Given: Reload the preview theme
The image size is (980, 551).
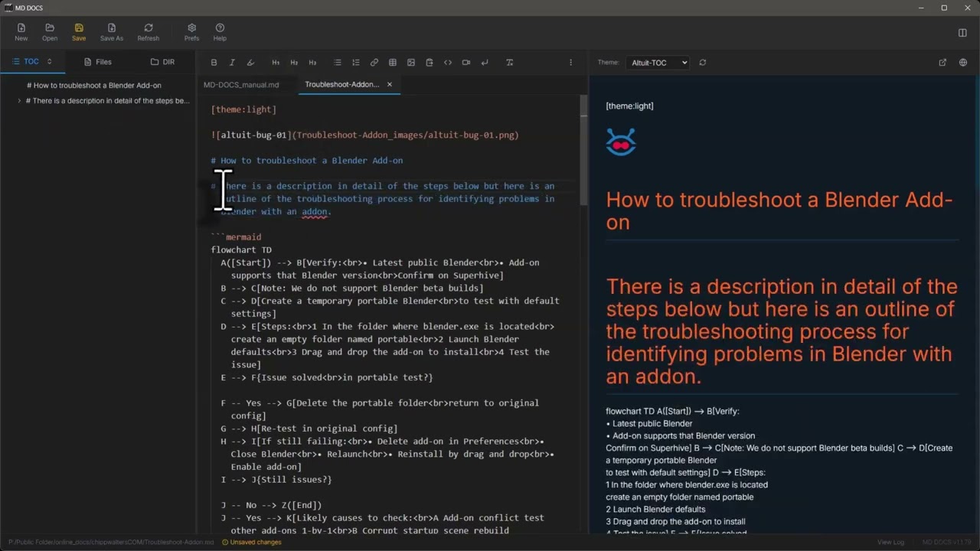Looking at the screenshot, I should (703, 63).
